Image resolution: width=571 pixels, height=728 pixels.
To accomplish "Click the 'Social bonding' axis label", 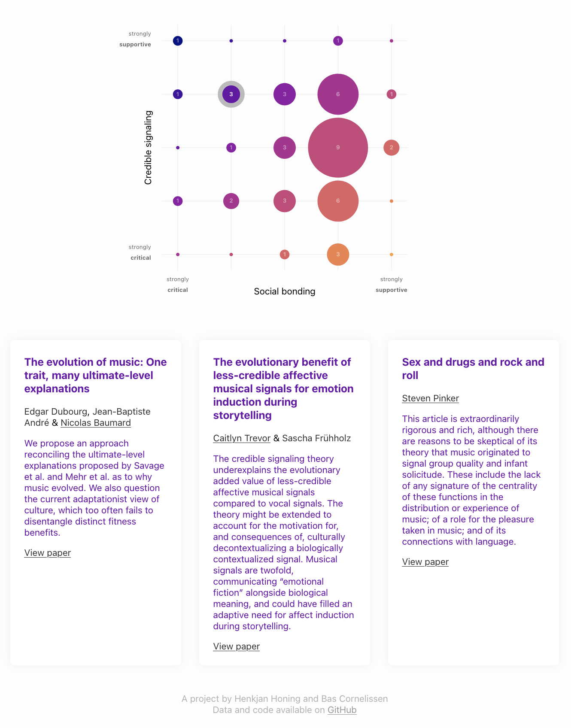I will pyautogui.click(x=284, y=291).
